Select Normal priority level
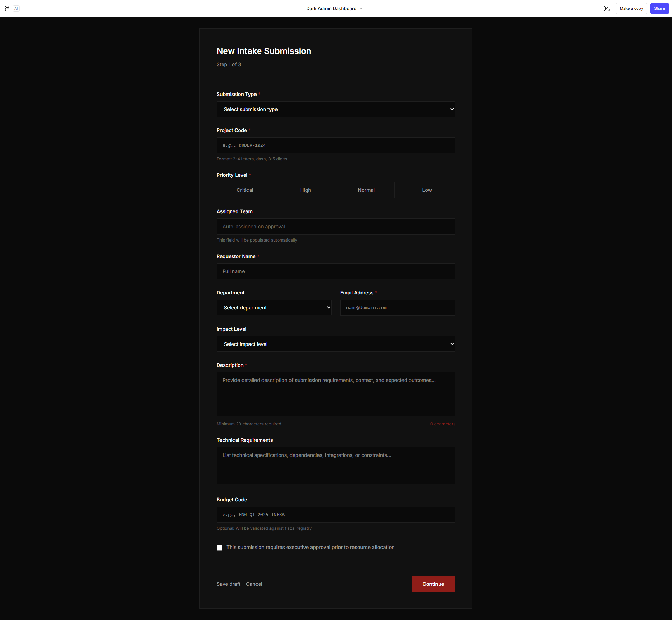Screen dimensions: 672x620 pyautogui.click(x=366, y=190)
